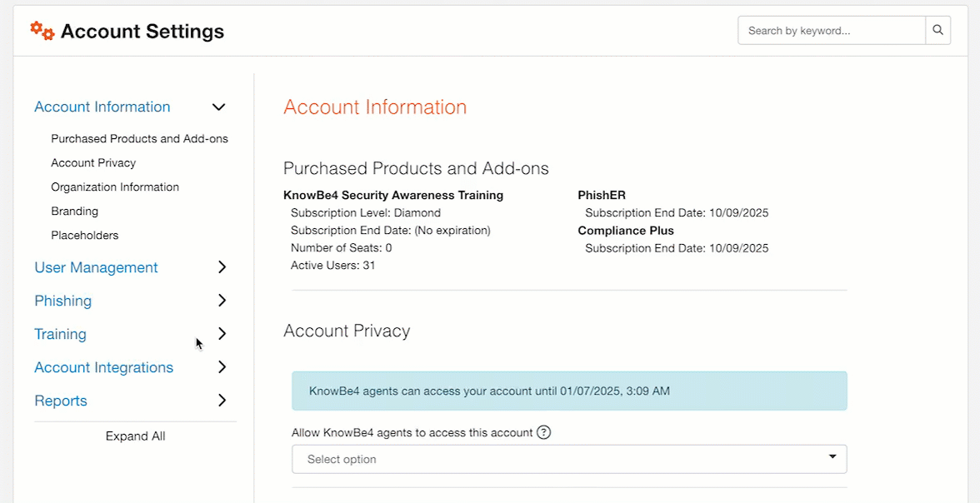This screenshot has height=503, width=980.
Task: Open the agent access Select option dropdown
Action: [x=569, y=459]
